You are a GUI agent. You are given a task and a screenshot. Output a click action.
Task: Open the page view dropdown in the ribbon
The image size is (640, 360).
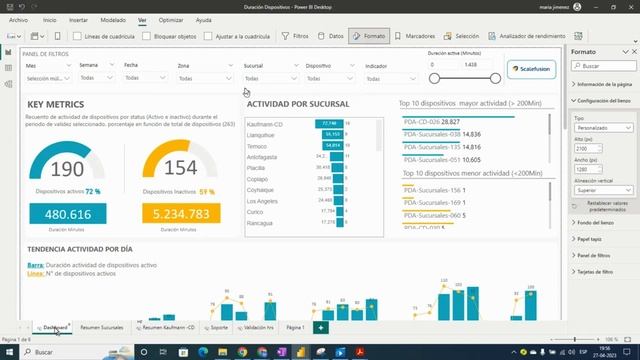coord(38,36)
